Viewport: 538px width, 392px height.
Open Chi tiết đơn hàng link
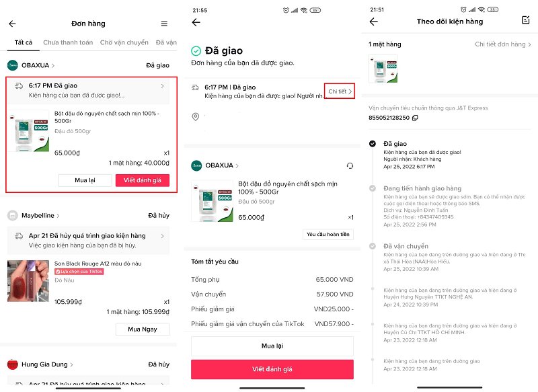coord(502,44)
